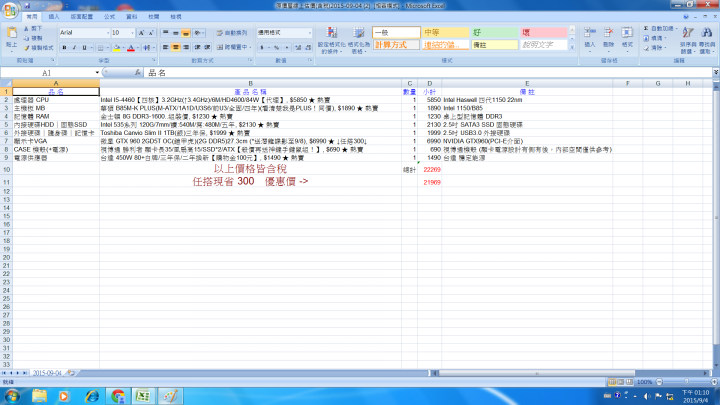Open the Name Box dropdown arrow

[97, 73]
